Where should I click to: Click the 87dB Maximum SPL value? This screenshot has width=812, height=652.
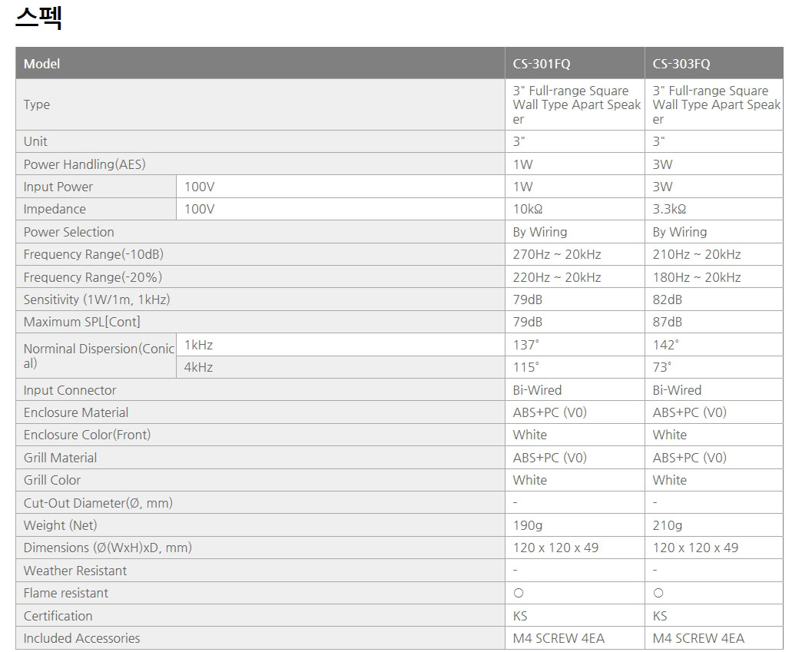pyautogui.click(x=668, y=322)
